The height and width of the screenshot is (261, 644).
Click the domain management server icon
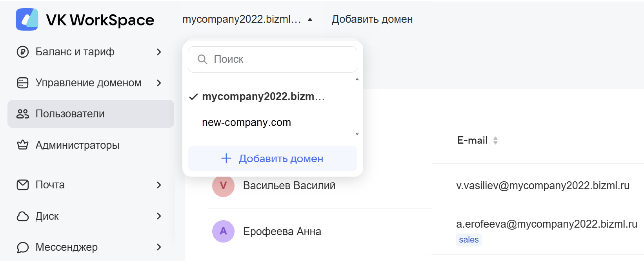coord(23,83)
